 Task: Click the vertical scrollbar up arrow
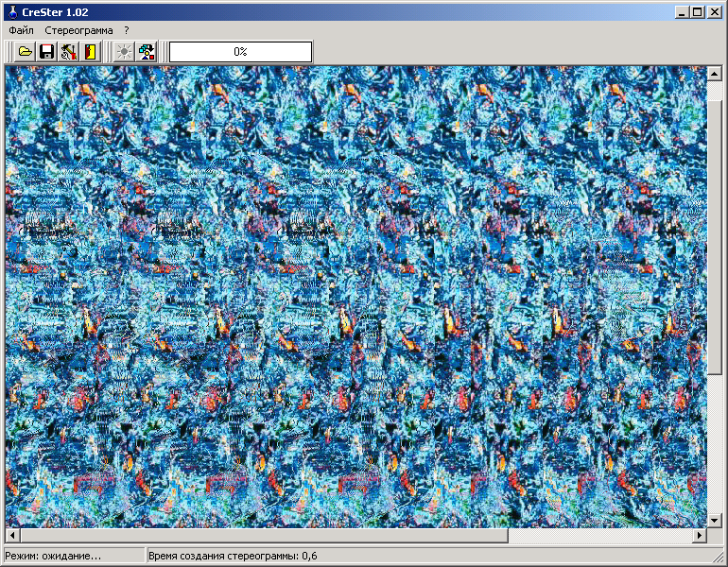[714, 74]
